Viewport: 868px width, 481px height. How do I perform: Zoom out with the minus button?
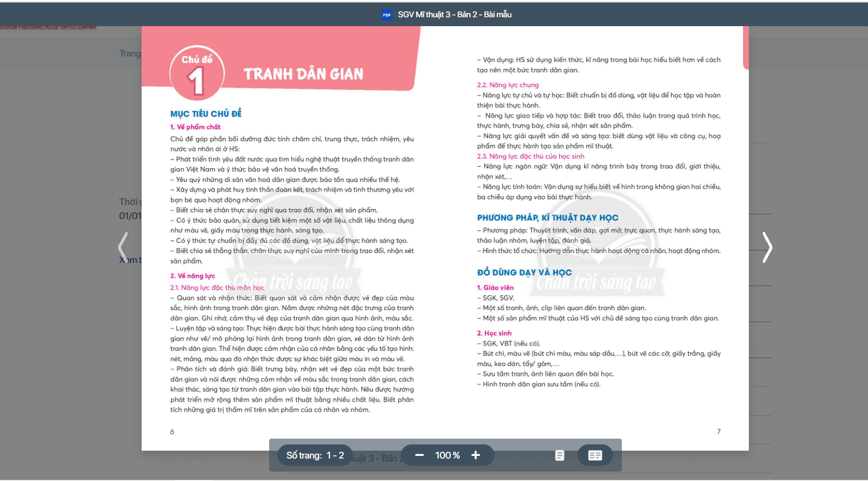pos(419,455)
